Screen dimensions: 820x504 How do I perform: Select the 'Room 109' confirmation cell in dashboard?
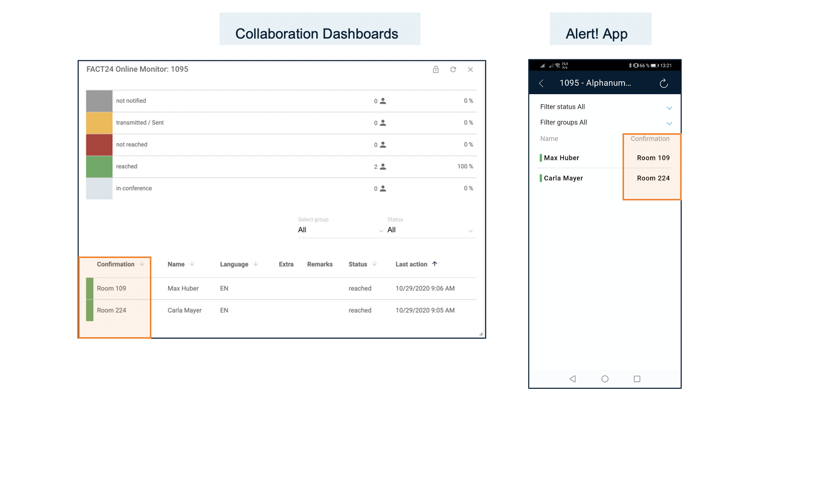coord(111,289)
